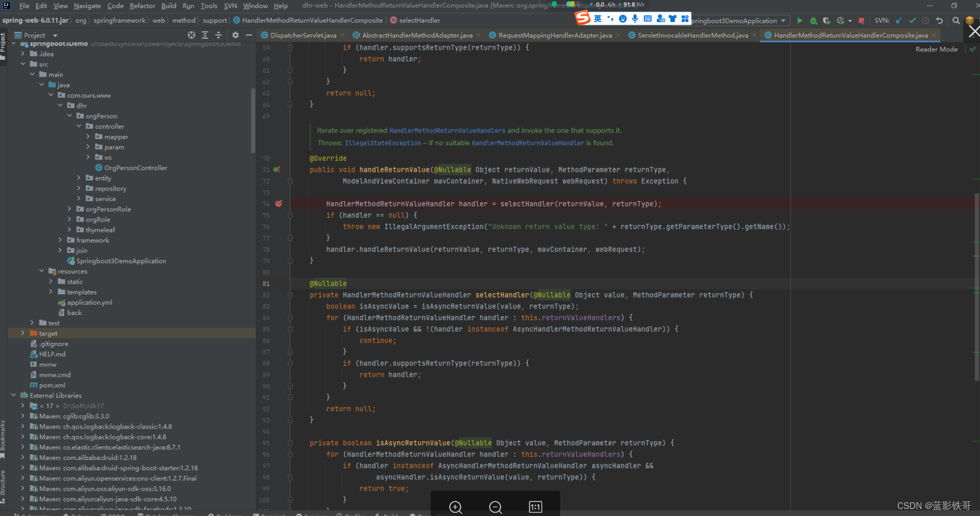The image size is (980, 516).
Task: Open the Refactor menu
Action: 142,6
